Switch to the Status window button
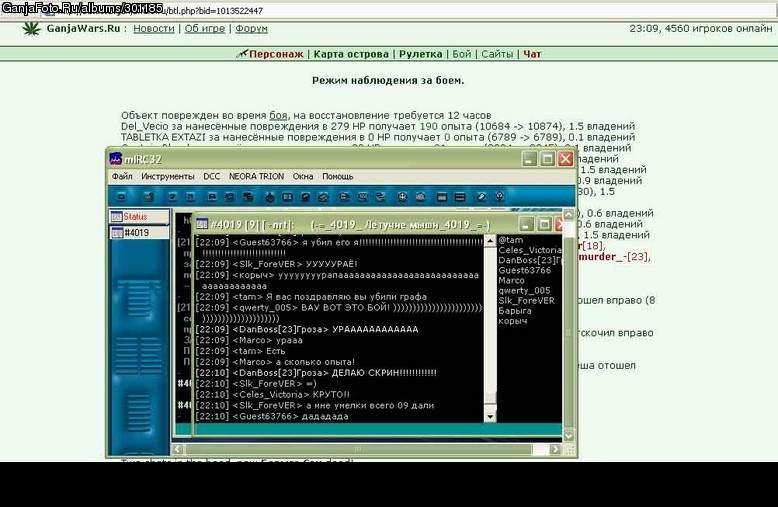This screenshot has height=507, width=778. (x=139, y=217)
